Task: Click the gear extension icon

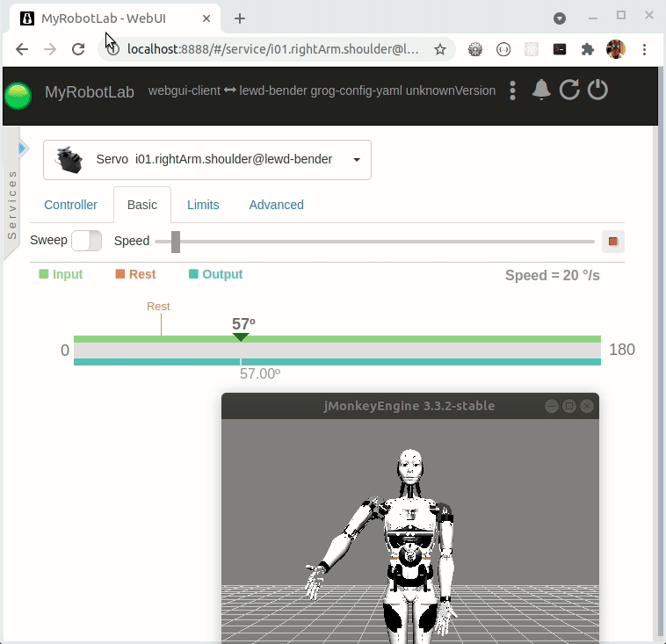Action: (475, 49)
